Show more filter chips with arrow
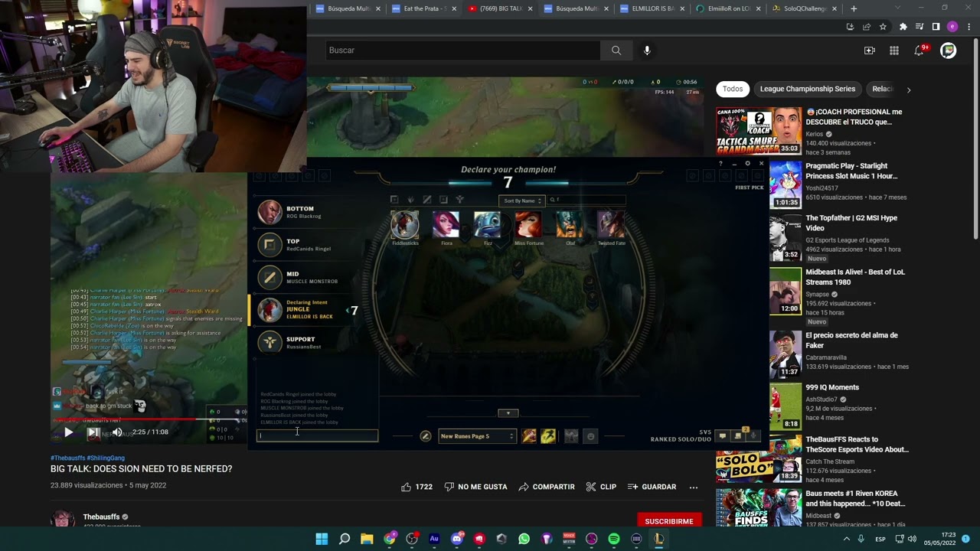Image resolution: width=980 pixels, height=551 pixels. (909, 90)
